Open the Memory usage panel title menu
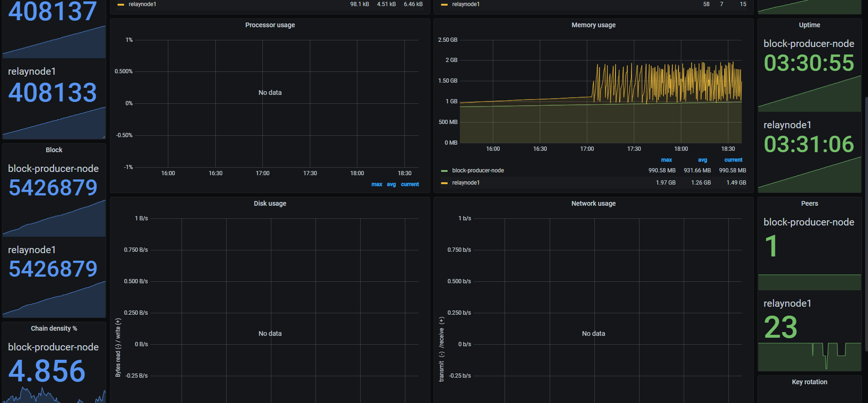Screen dimensions: 868x403 pyautogui.click(x=593, y=25)
